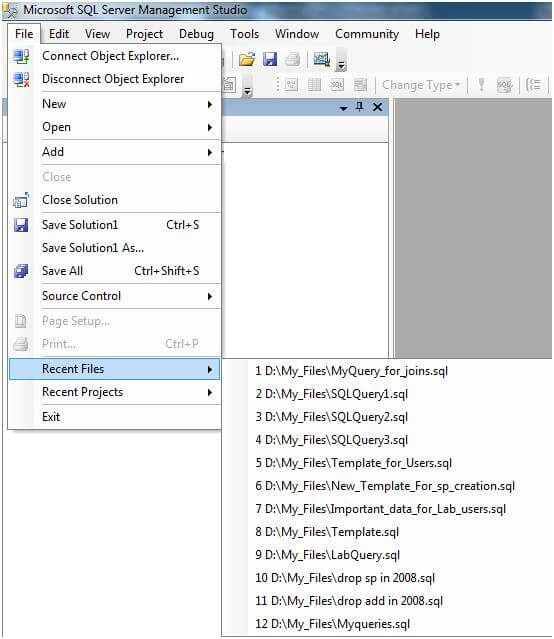Expand the Open submenu
Screen dimensions: 554x639
click(x=115, y=128)
